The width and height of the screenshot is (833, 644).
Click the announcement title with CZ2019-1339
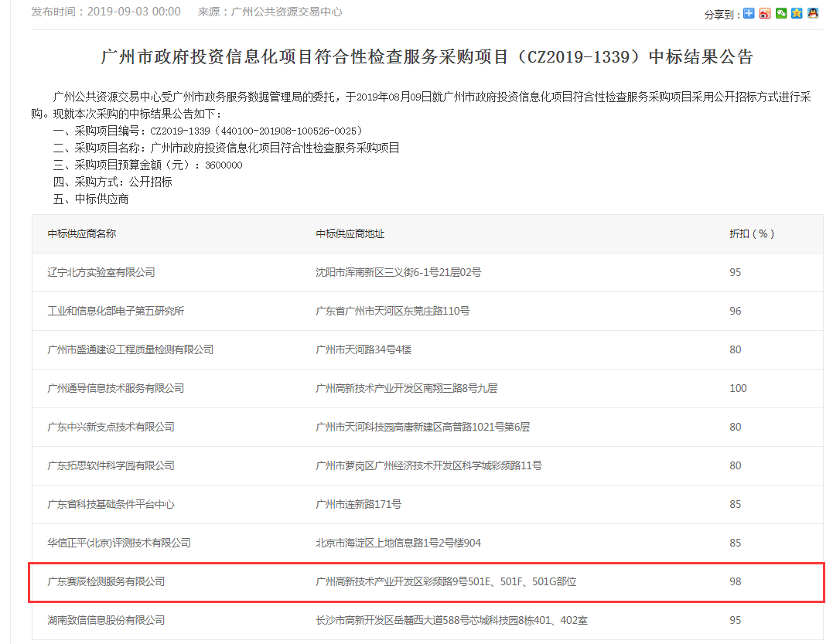point(427,56)
